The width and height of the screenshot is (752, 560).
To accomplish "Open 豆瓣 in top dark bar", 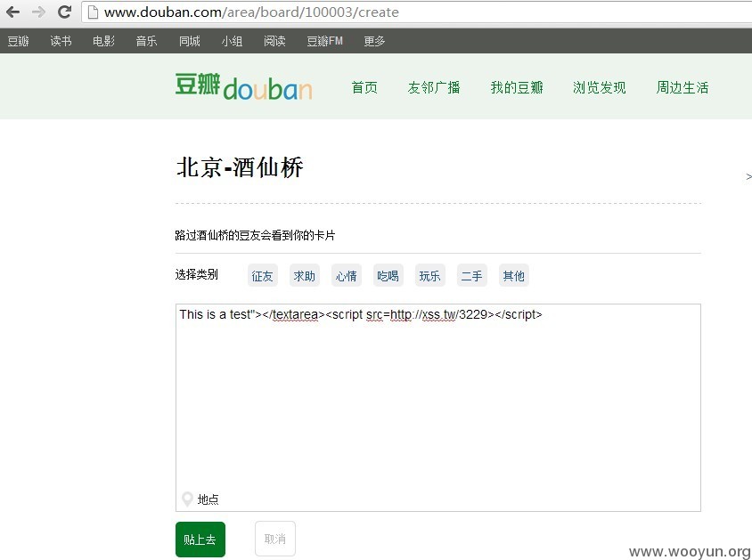I will pyautogui.click(x=18, y=41).
